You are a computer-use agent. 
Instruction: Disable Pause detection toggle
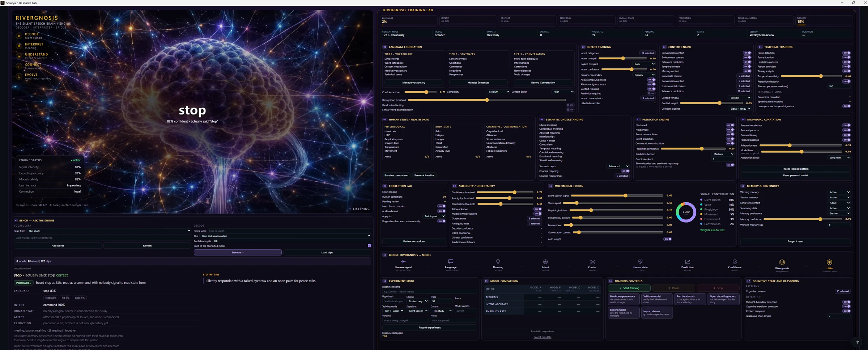pyautogui.click(x=847, y=53)
